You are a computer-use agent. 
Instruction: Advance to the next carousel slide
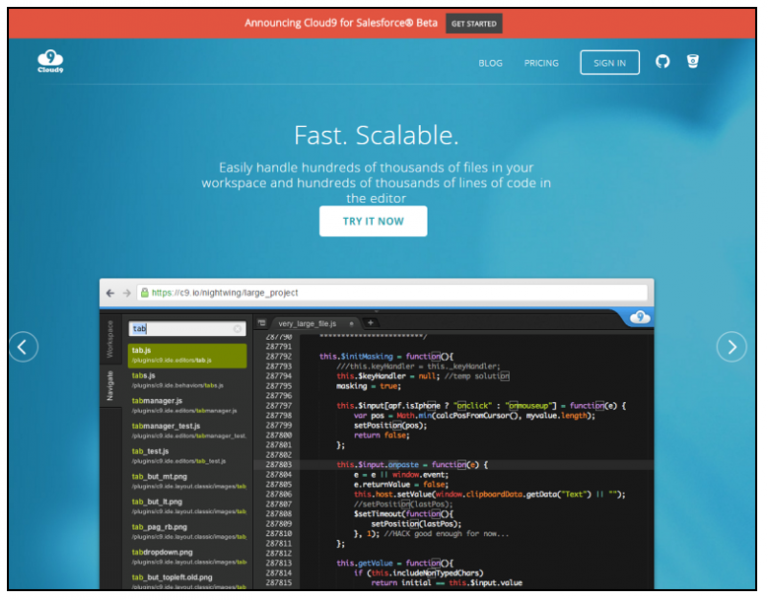pos(732,347)
